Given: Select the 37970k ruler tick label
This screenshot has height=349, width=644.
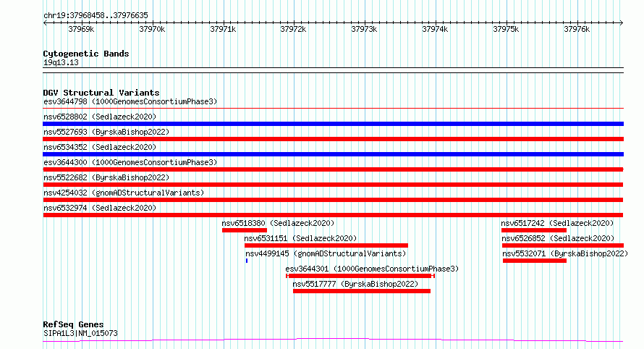Looking at the screenshot, I should point(152,29).
